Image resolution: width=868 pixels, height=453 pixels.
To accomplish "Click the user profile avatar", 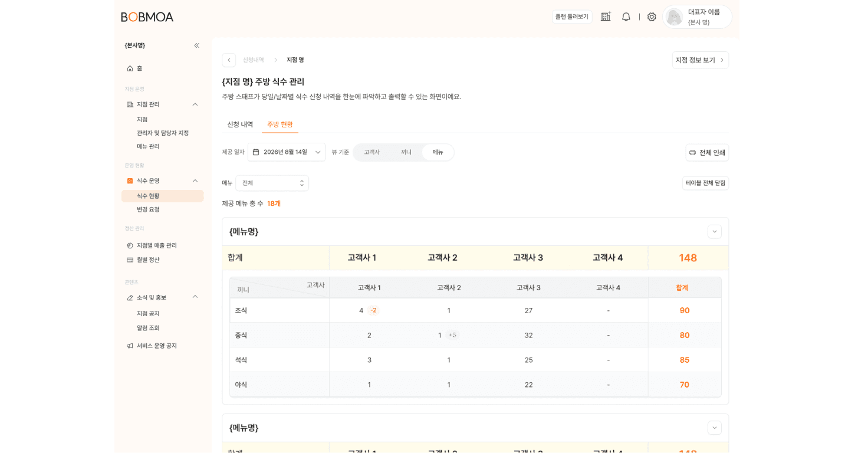I will (674, 17).
